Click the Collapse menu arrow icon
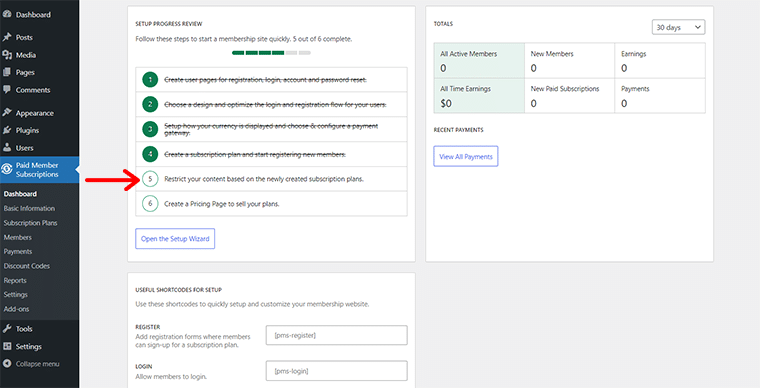The image size is (760, 388). pos(7,364)
